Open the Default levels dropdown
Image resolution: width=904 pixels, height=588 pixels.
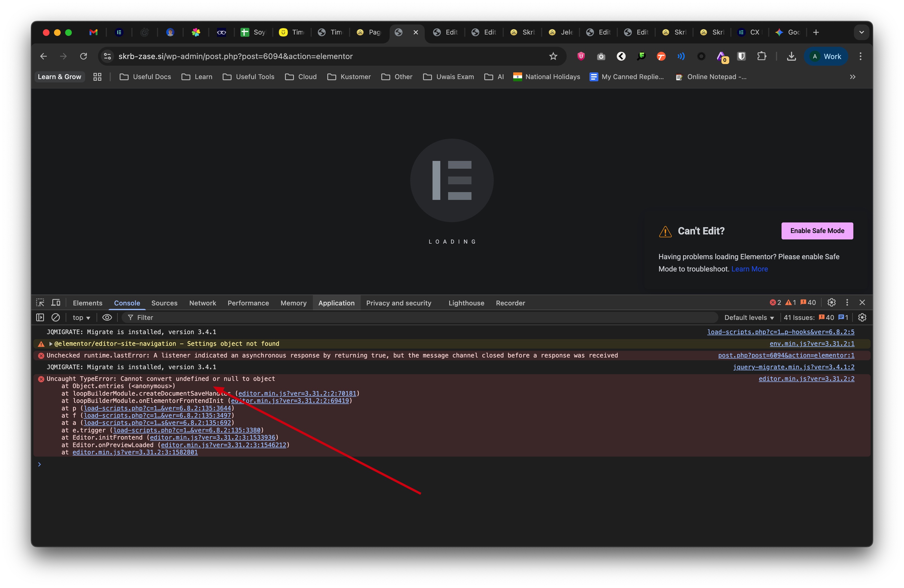(749, 318)
